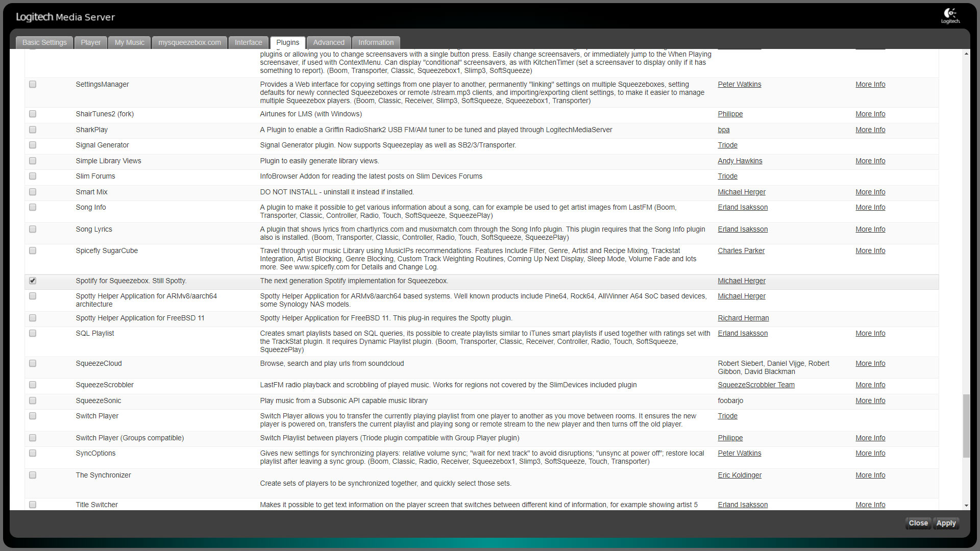This screenshot has height=551, width=980.
Task: Open More Info for SettingsManager
Action: click(x=870, y=84)
